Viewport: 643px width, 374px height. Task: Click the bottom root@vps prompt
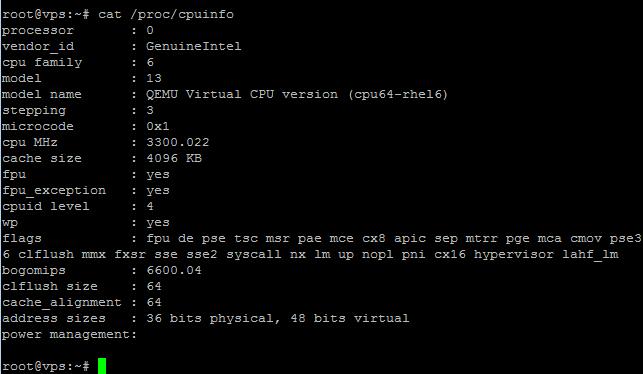[x=46, y=366]
